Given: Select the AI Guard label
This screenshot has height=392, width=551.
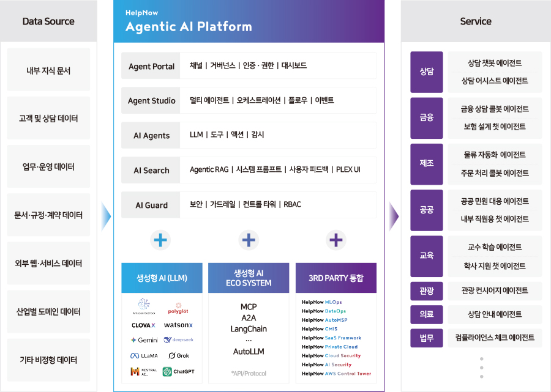Looking at the screenshot, I should click(151, 205).
